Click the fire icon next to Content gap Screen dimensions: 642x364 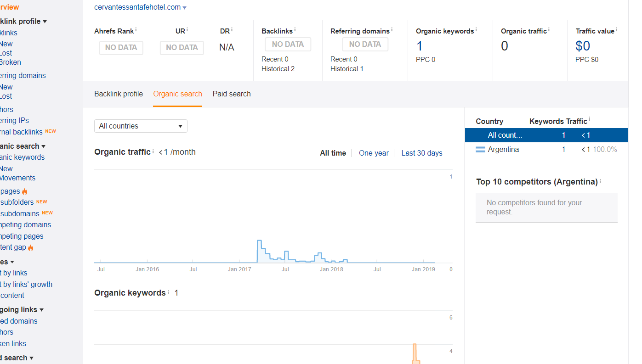coord(31,247)
